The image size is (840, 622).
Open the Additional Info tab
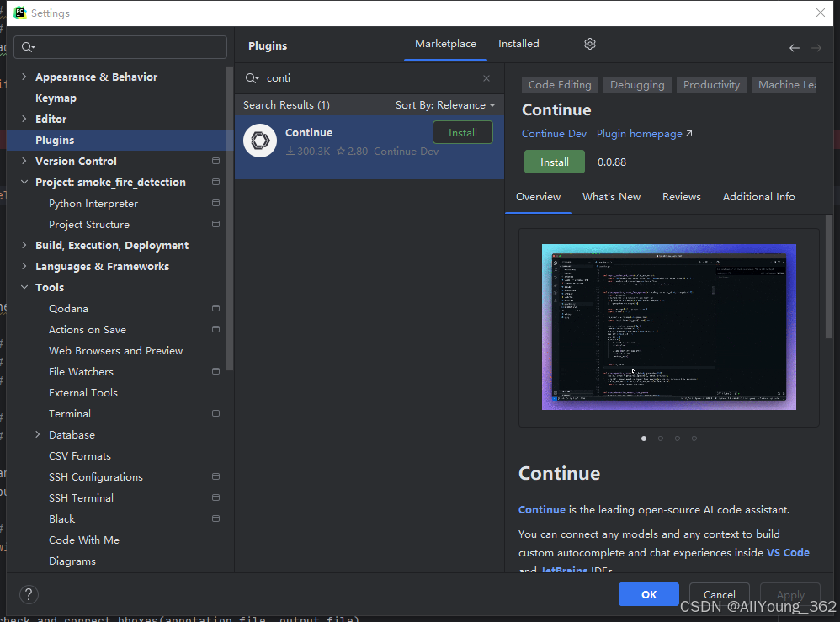coord(758,197)
